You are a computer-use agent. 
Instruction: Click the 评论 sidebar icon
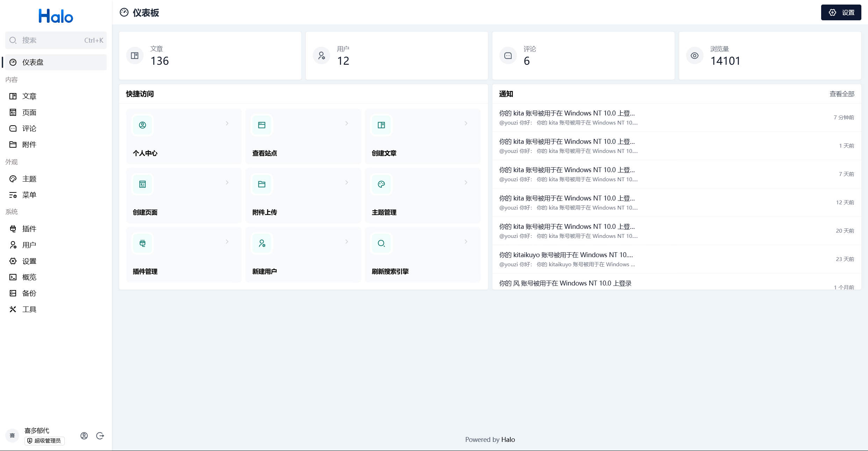(13, 128)
